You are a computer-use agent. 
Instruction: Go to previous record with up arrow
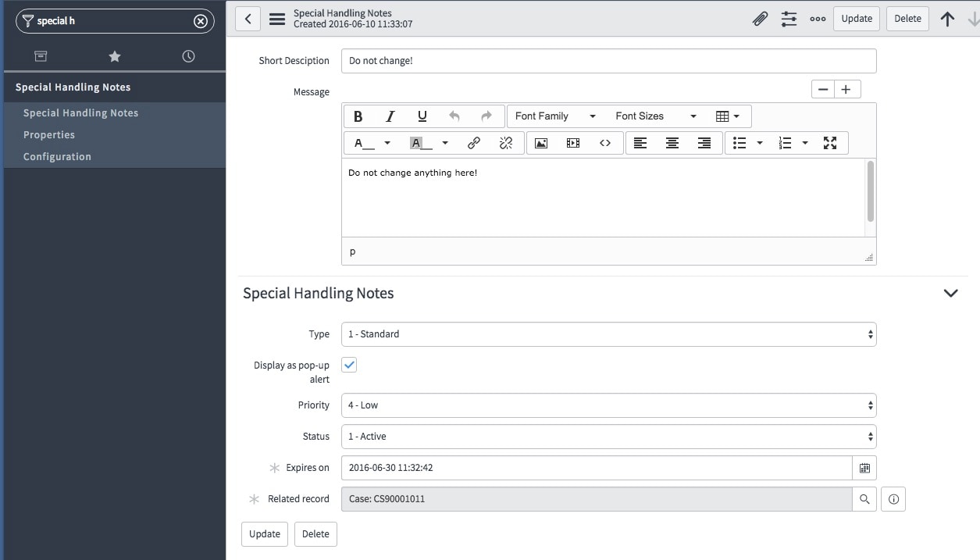pyautogui.click(x=947, y=19)
